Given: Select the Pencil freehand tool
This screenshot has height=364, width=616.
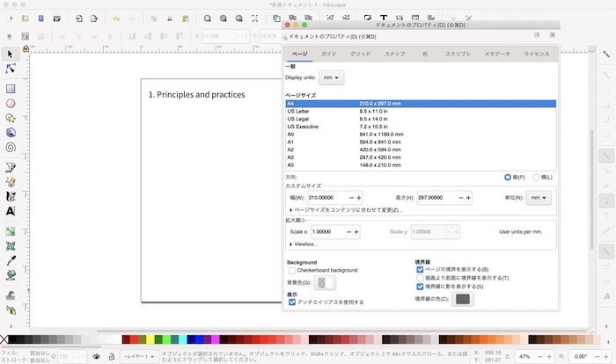Looking at the screenshot, I should pyautogui.click(x=11, y=182).
